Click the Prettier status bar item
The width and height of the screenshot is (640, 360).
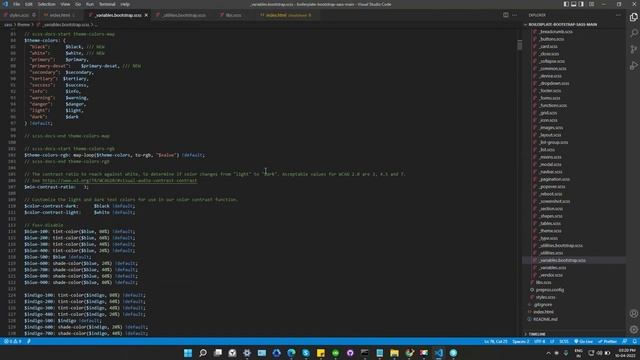point(607,341)
